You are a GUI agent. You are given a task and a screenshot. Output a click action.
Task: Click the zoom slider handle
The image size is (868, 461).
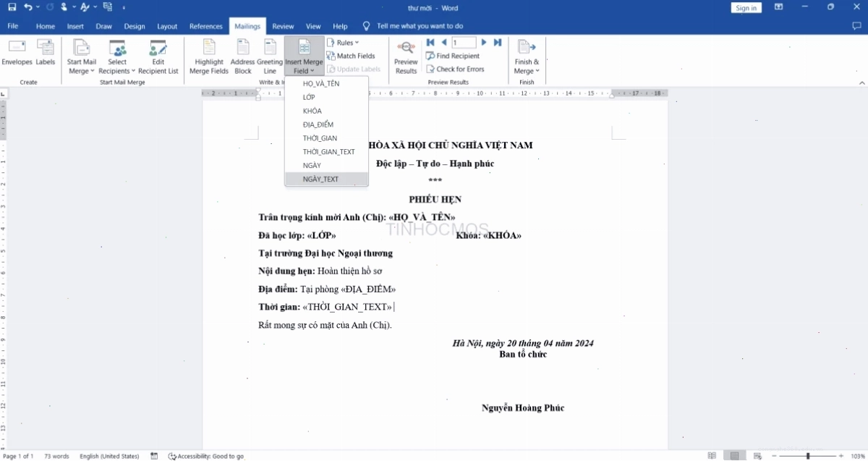tap(808, 456)
